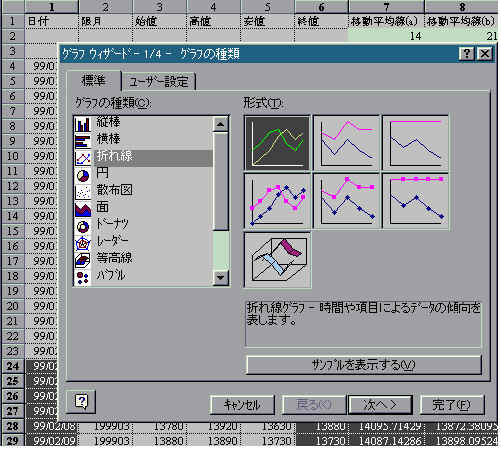The width and height of the screenshot is (501, 449).
Task: Click the サンプルを表示する button
Action: click(x=363, y=365)
